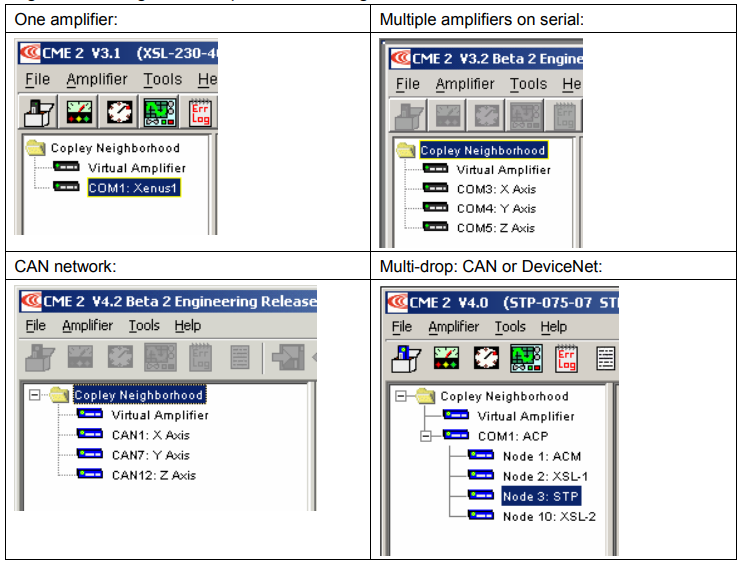
Task: Select COM1: Xenus1 amplifier
Action: coord(134,188)
